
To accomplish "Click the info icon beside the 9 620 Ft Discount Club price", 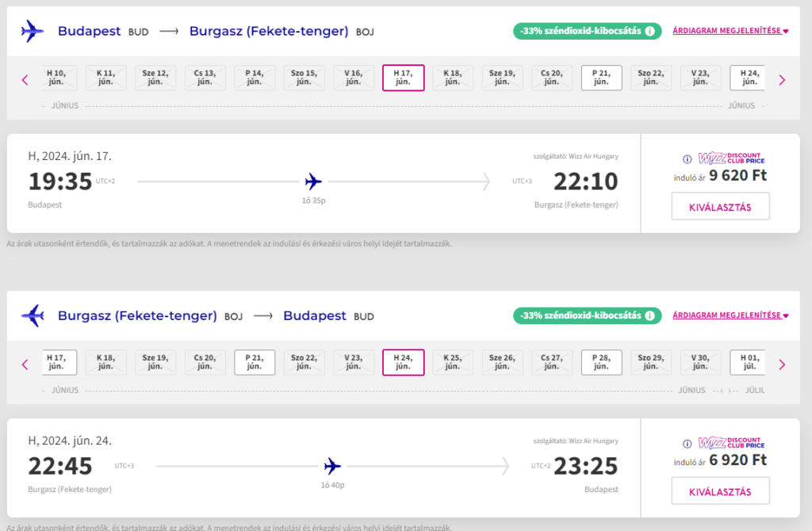I will [688, 159].
